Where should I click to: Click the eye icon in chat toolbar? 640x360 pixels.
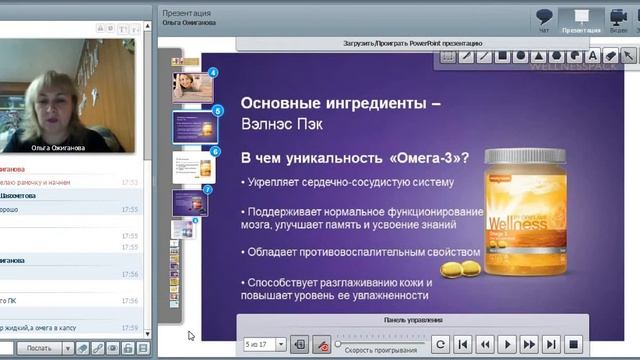[113, 348]
